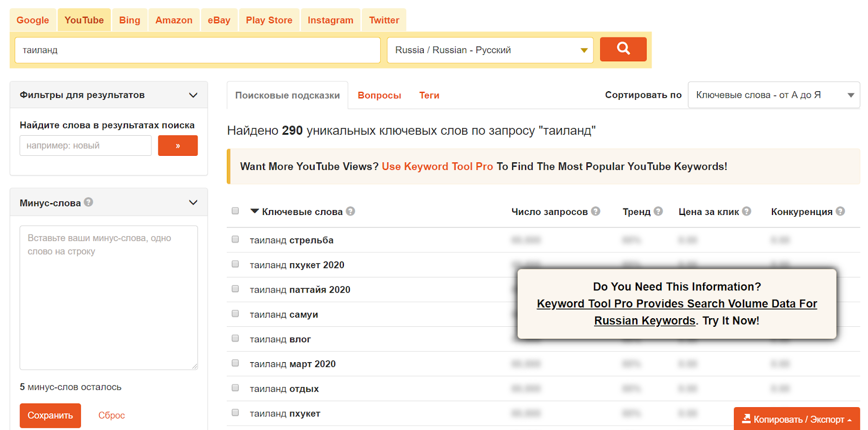Click help icon next to Цена за клик
Image resolution: width=868 pixels, height=430 pixels.
click(746, 211)
